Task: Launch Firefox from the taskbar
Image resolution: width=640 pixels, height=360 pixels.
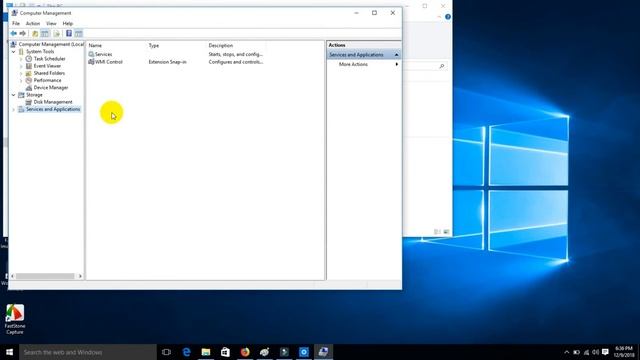Action: [245, 352]
